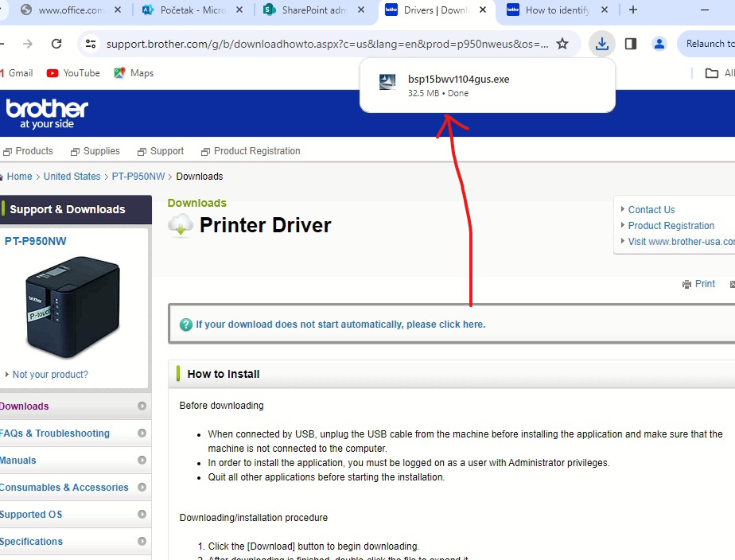Click the forward navigation arrow
The height and width of the screenshot is (560, 735).
(x=28, y=44)
